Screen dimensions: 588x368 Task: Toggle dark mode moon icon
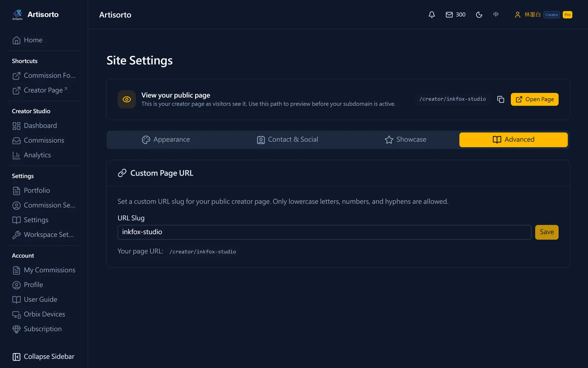(x=479, y=15)
